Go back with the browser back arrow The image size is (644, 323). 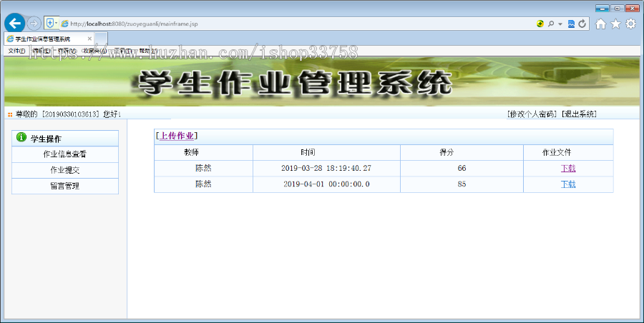tap(15, 24)
